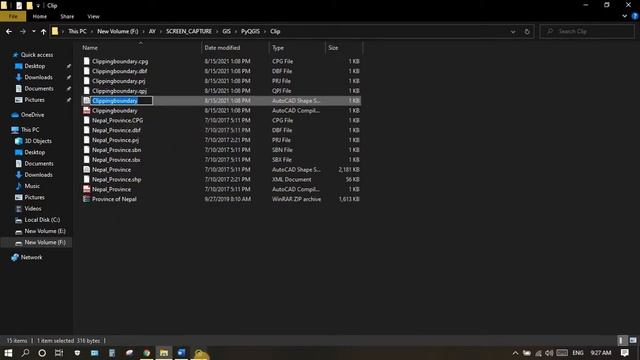This screenshot has height=360, width=640.
Task: Open the recent locations dropdown arrow
Action: tap(33, 31)
